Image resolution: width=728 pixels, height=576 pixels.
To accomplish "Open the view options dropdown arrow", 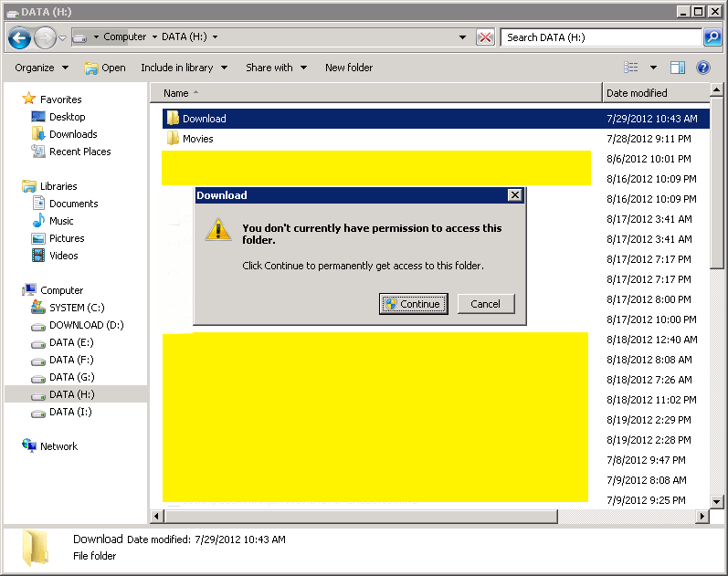I will (x=653, y=68).
